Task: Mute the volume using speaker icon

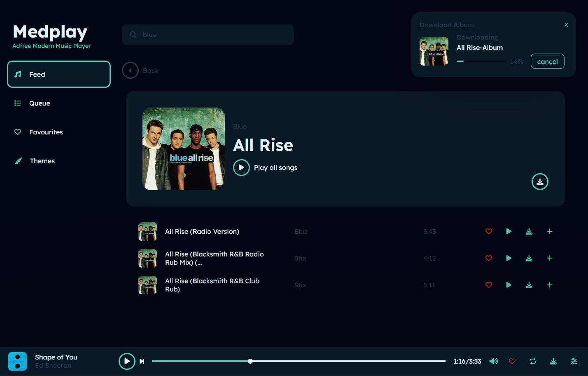Action: (x=493, y=361)
